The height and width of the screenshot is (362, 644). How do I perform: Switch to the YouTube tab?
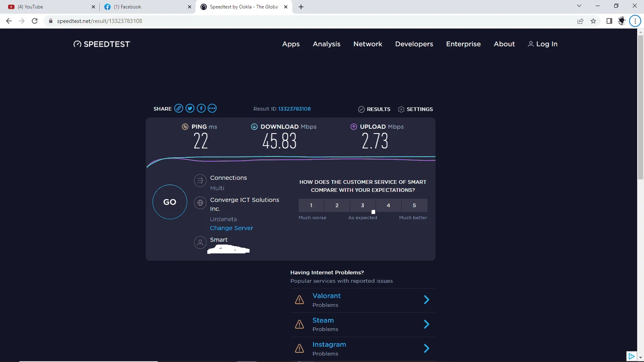[50, 7]
